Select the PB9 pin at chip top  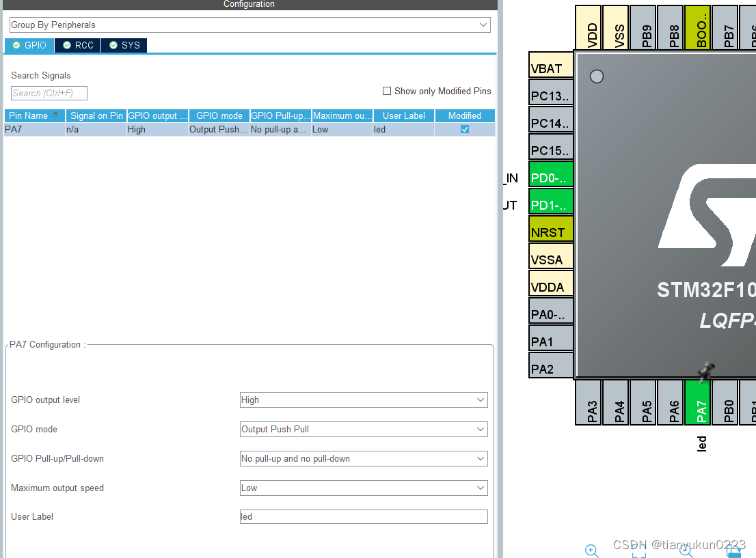(x=643, y=27)
